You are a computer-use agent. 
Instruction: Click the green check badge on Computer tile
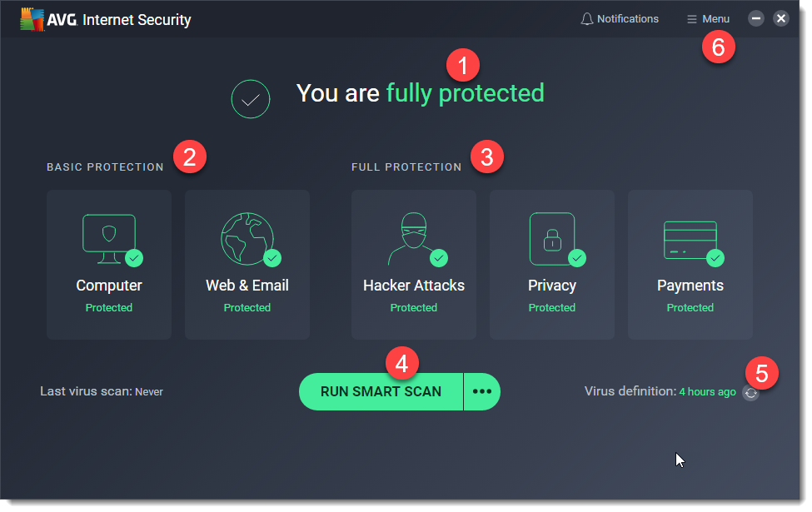[x=136, y=258]
